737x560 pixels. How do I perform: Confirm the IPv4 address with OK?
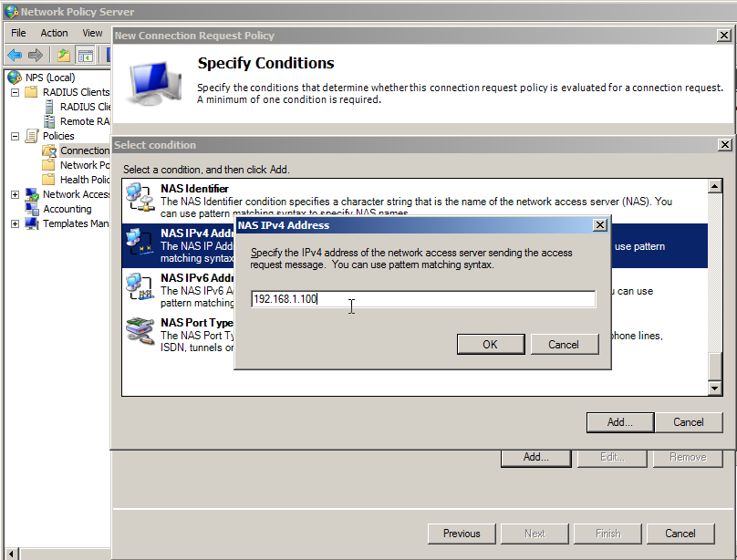(491, 344)
